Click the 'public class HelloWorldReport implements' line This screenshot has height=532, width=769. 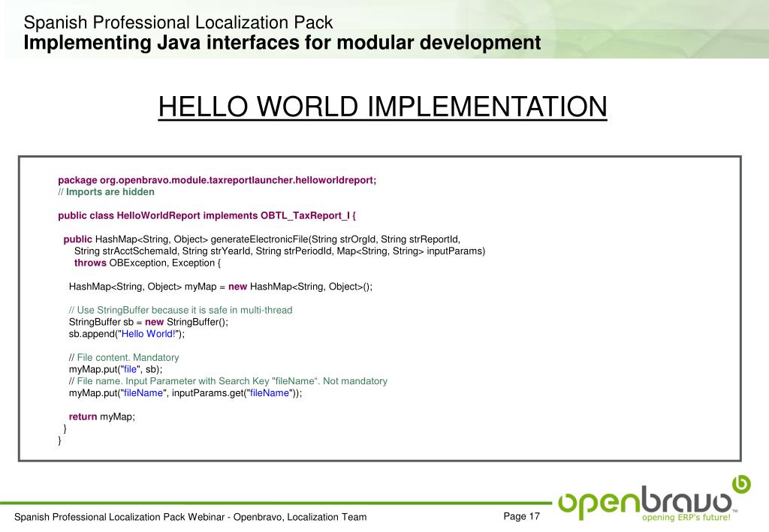tap(207, 216)
